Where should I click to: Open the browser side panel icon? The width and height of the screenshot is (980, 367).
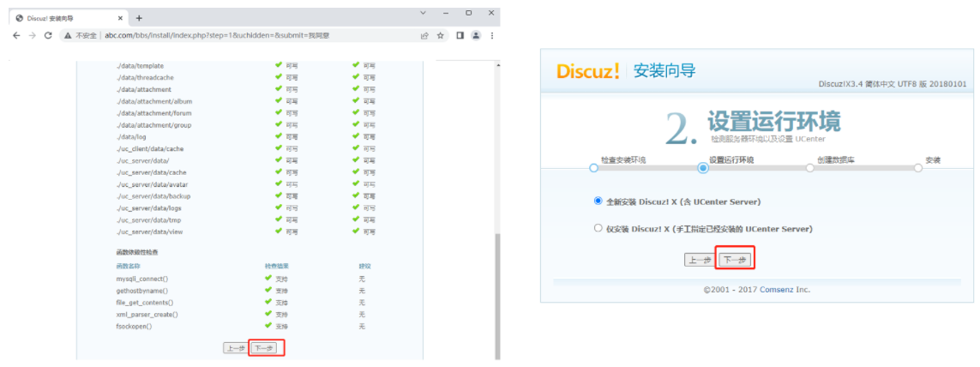[460, 36]
